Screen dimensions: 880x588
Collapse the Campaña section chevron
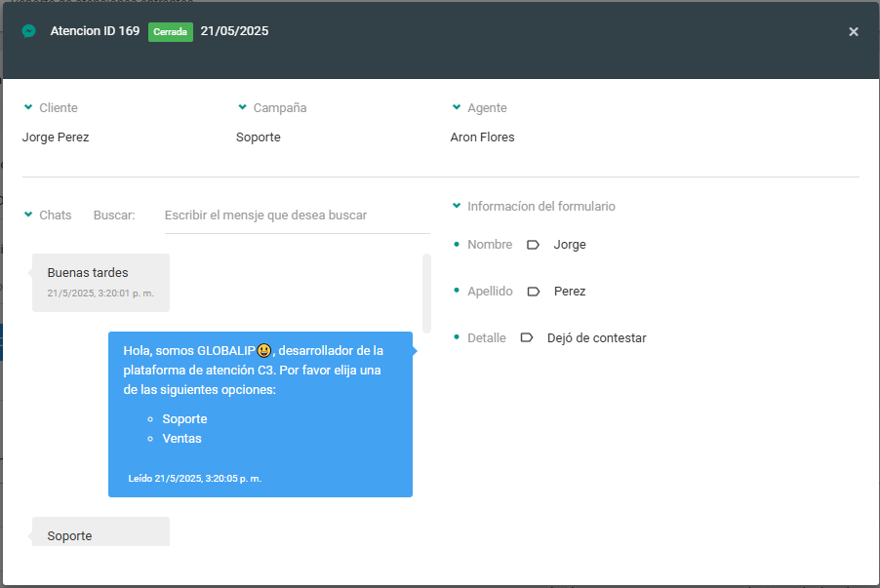tap(242, 107)
